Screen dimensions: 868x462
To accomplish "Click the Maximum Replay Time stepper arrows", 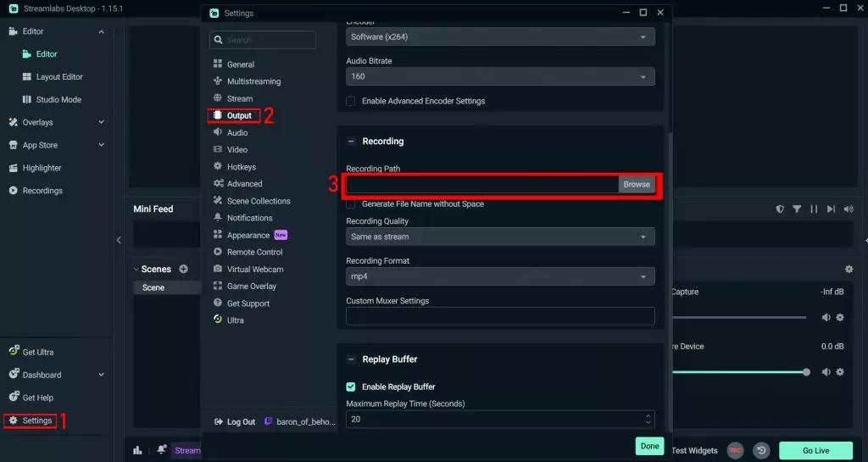I will (648, 420).
